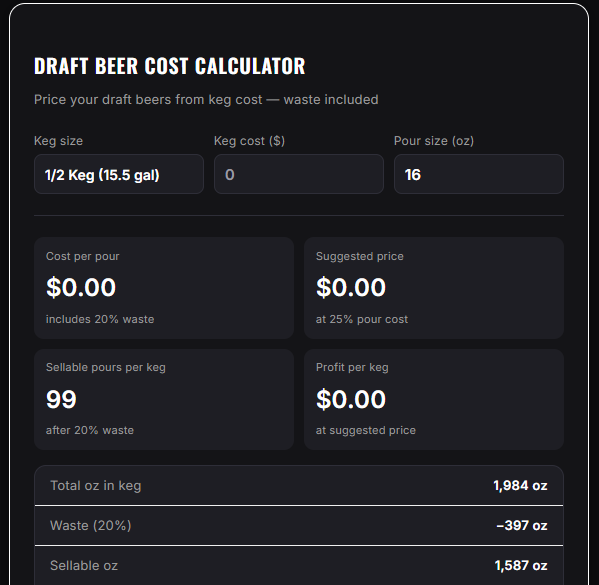Click the Waste (20%) row
This screenshot has height=585, width=599.
click(299, 525)
